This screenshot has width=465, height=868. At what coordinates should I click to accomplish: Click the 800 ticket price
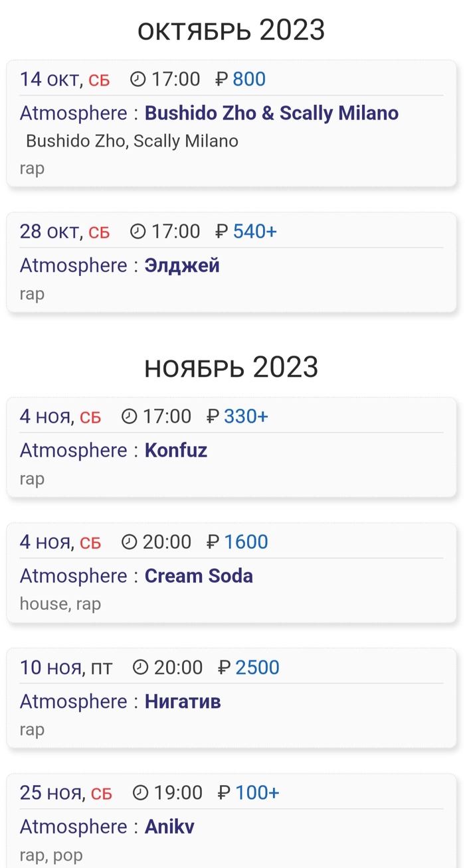pos(249,80)
